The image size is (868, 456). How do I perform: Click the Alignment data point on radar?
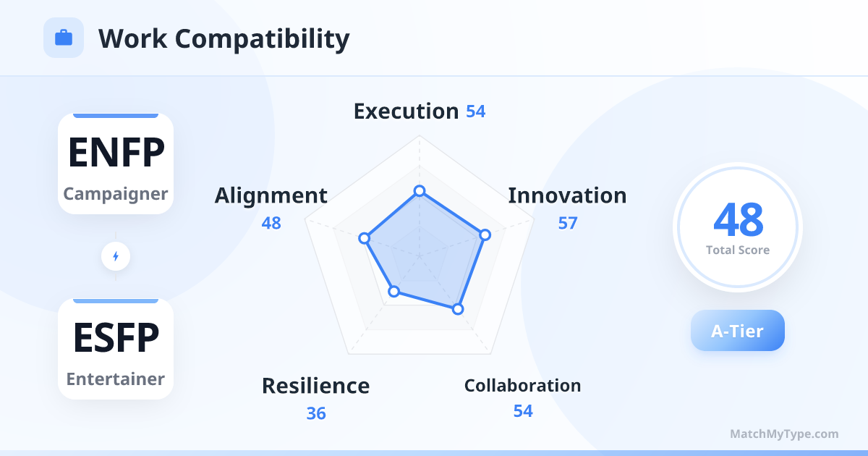click(x=365, y=238)
